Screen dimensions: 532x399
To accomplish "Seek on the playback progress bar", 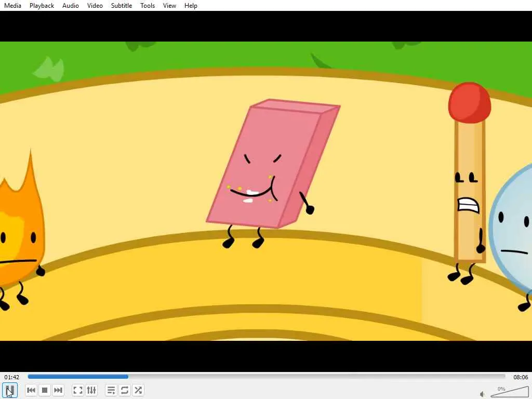I will tap(267, 377).
